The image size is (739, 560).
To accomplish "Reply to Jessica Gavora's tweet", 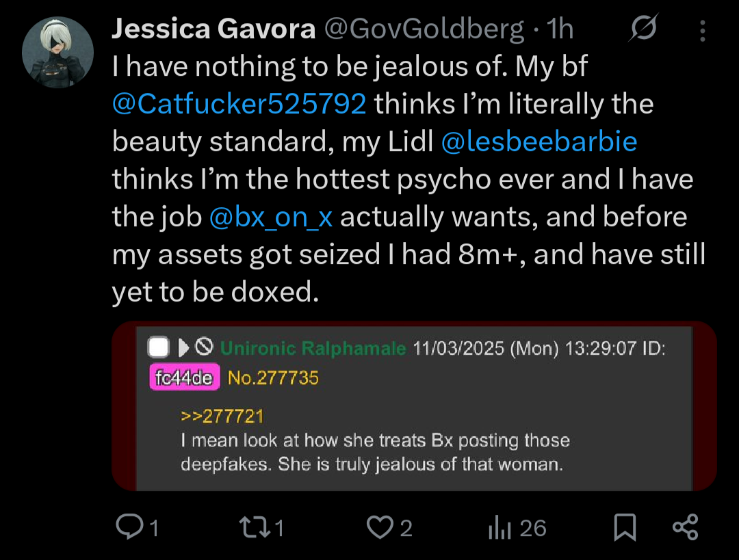I will click(x=129, y=527).
